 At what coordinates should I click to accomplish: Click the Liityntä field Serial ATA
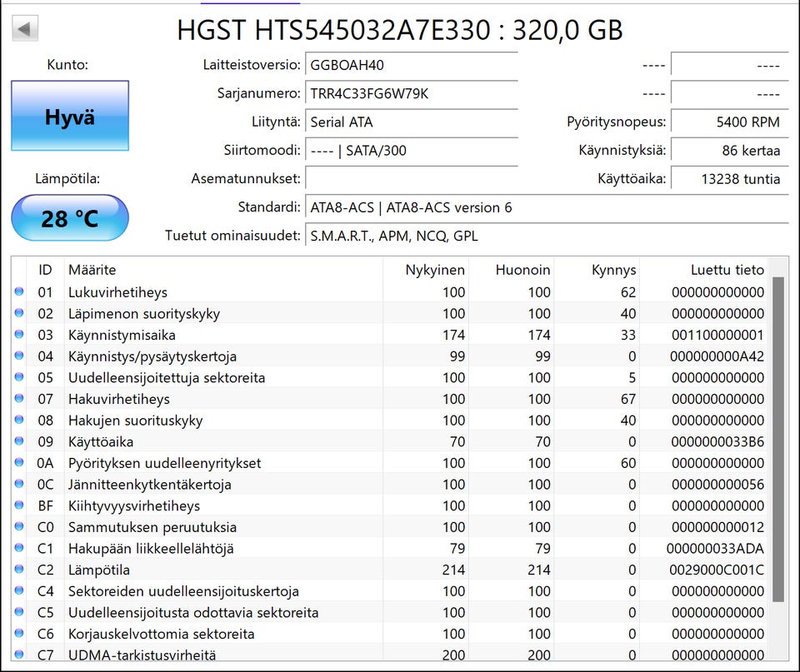coord(411,122)
